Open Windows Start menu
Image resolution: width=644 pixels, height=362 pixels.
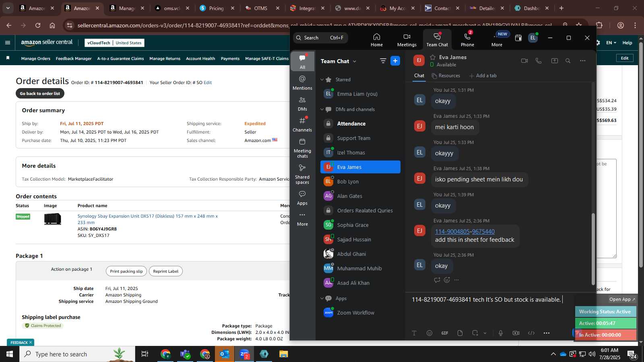coord(10,354)
